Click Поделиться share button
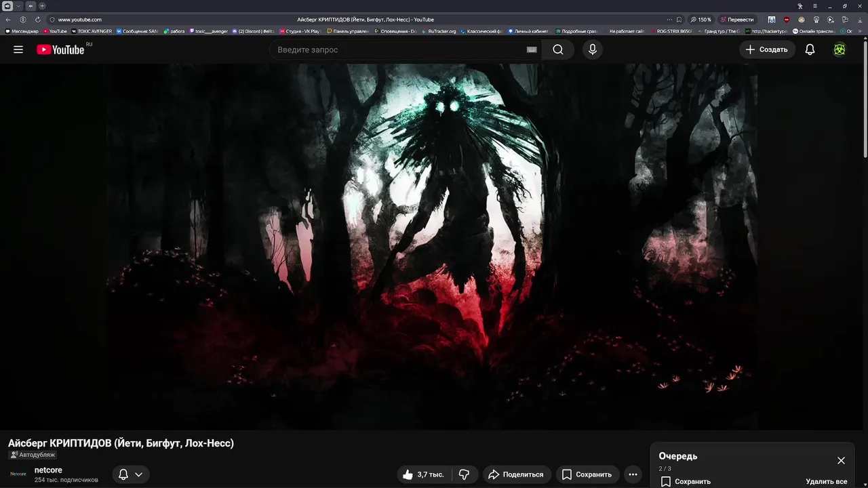This screenshot has height=488, width=868. [516, 474]
